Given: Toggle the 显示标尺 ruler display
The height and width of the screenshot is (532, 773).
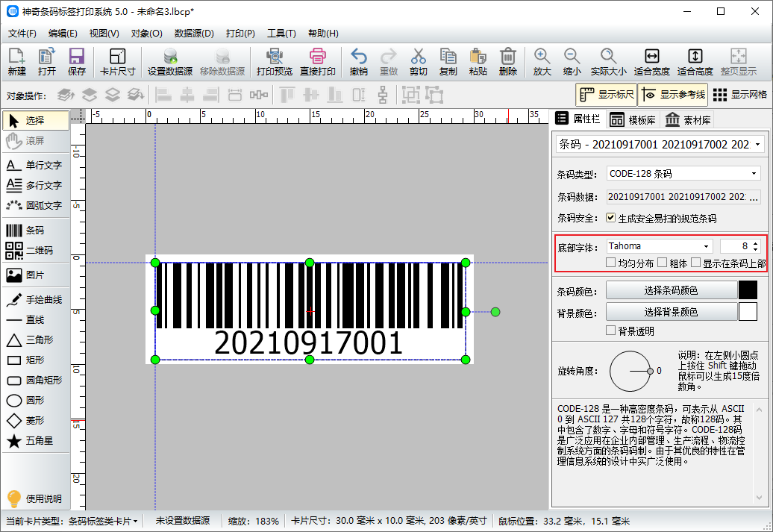Looking at the screenshot, I should pos(607,95).
